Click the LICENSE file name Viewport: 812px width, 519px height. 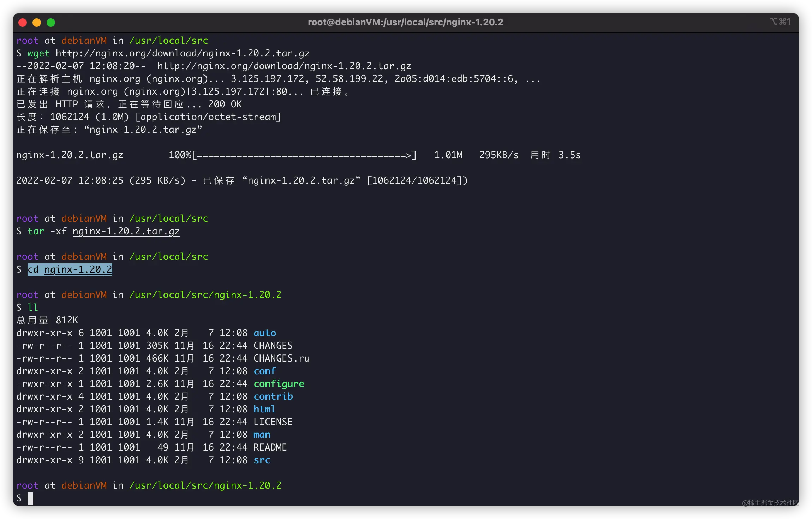click(x=273, y=422)
